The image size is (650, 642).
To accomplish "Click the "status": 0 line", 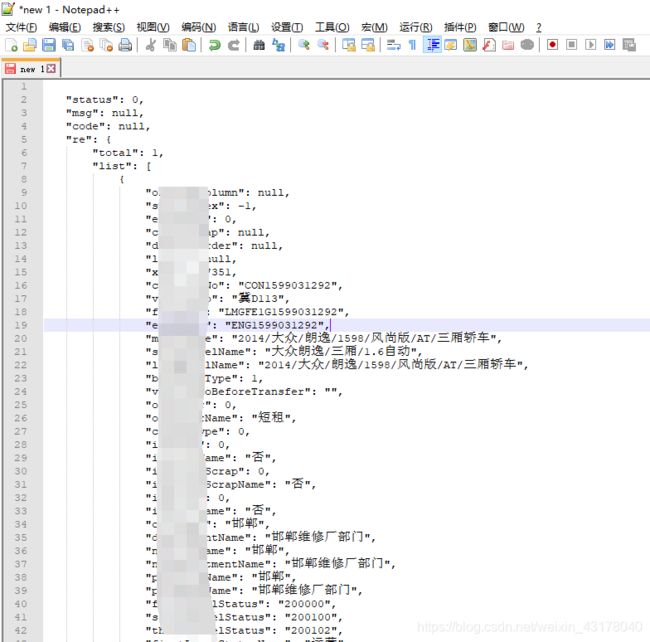I will click(105, 100).
